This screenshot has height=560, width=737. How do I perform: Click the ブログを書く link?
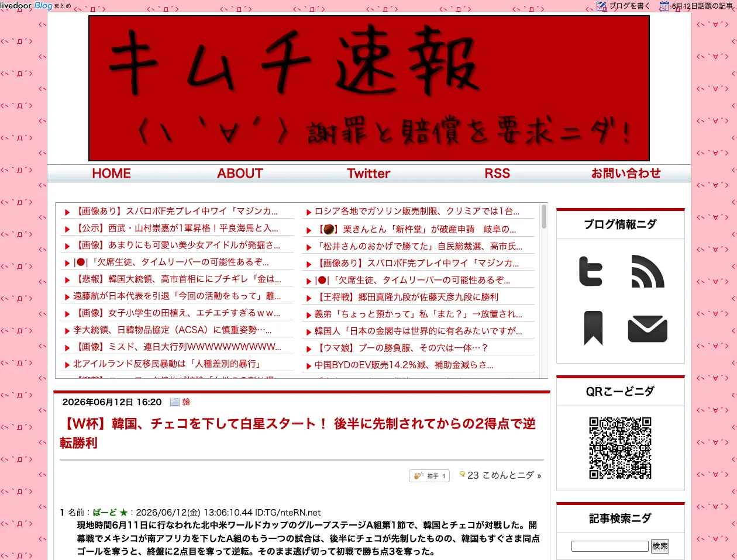point(629,6)
